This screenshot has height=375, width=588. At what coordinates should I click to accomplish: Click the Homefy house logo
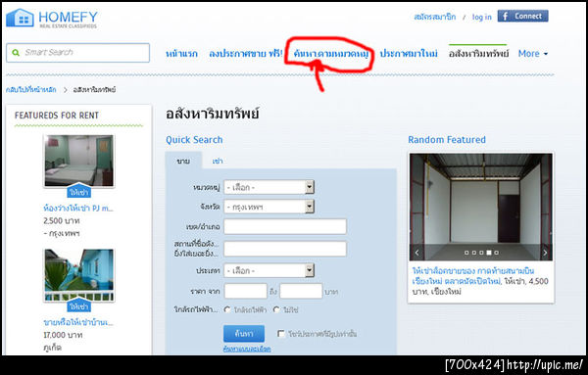pos(20,18)
